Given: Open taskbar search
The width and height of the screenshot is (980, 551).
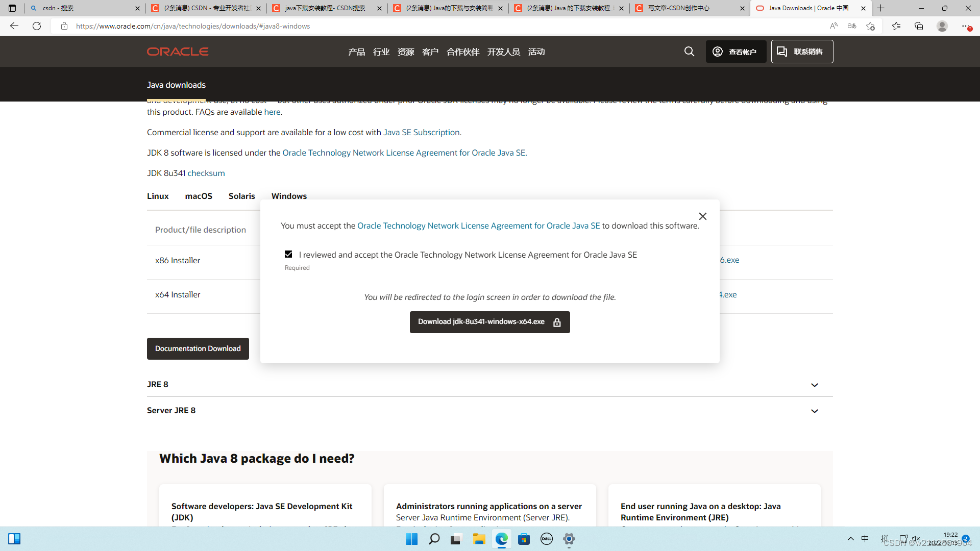Looking at the screenshot, I should click(x=434, y=539).
